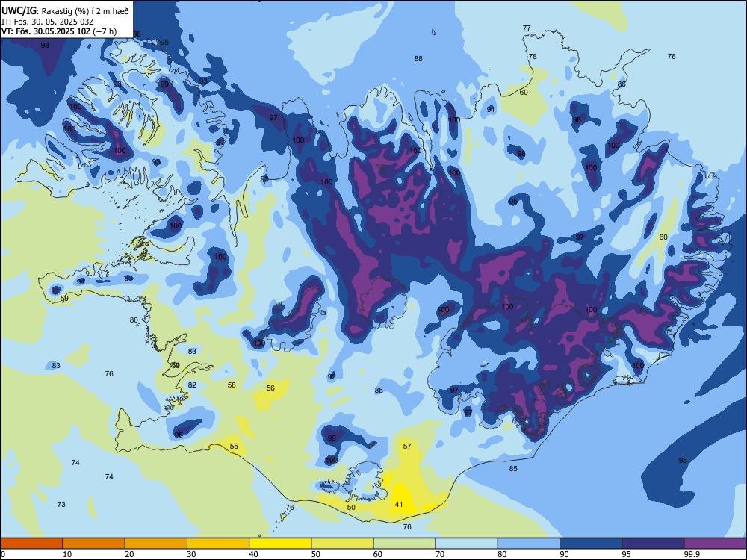The image size is (747, 560).
Task: Click the 'Rakastig (%) í 2 m hæð' label
Action: (x=85, y=11)
